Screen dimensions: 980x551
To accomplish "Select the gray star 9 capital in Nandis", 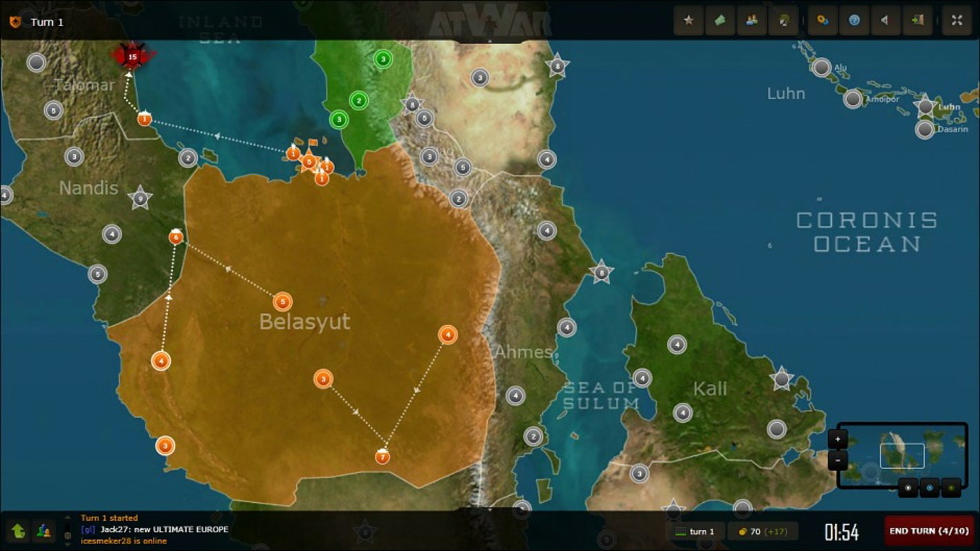I will 140,198.
